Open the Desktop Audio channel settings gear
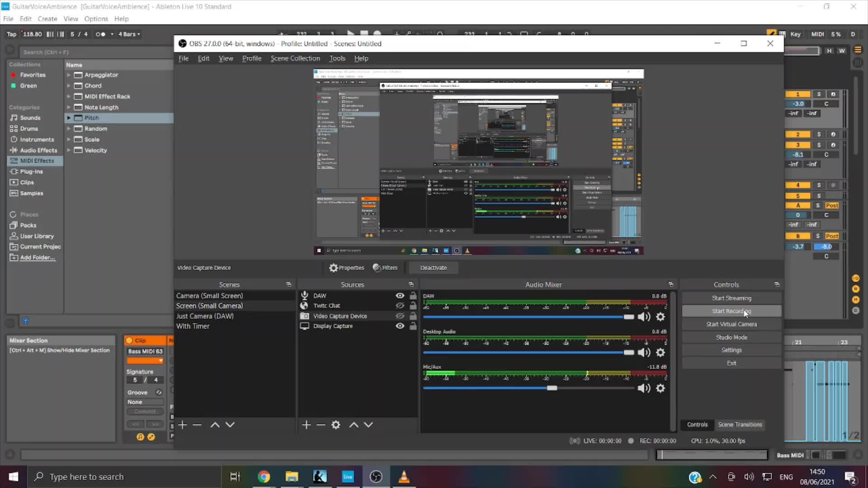Viewport: 868px width, 488px height. tap(660, 352)
